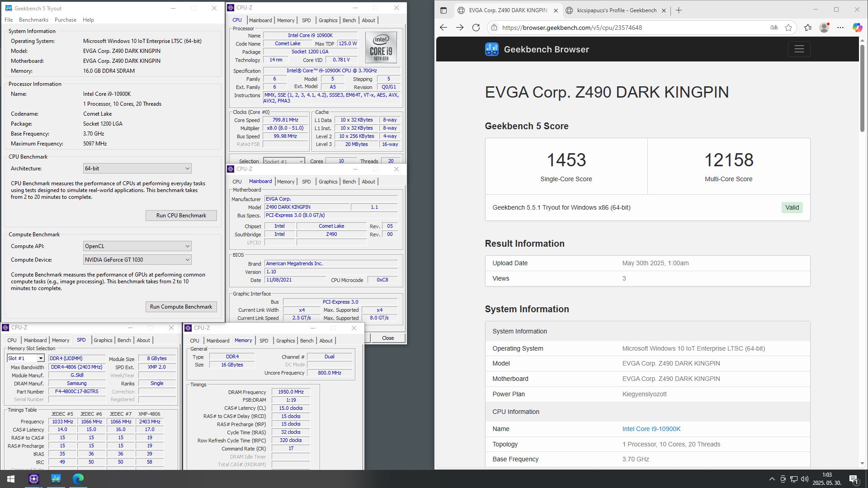Image resolution: width=868 pixels, height=488 pixels.
Task: Click the scrollbar down arrow in Edge
Action: coord(862,464)
